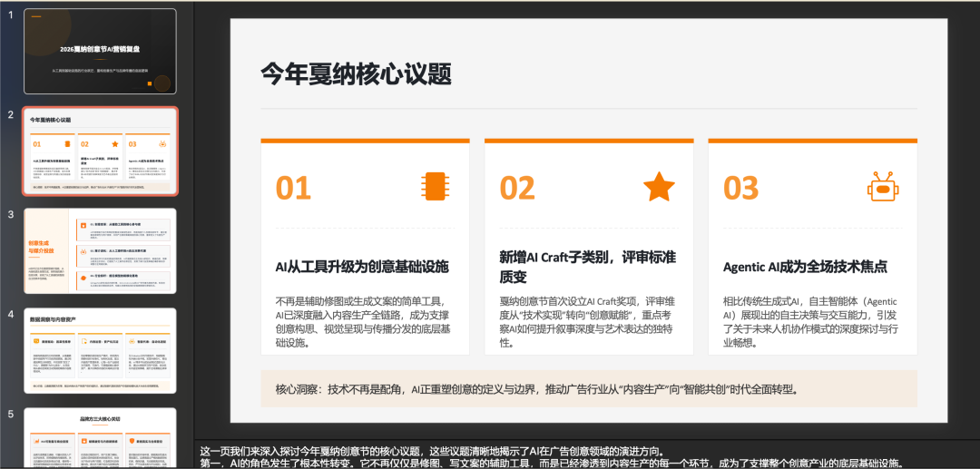Viewport: 980px width, 469px height.
Task: Click the large orange number 03
Action: (741, 188)
